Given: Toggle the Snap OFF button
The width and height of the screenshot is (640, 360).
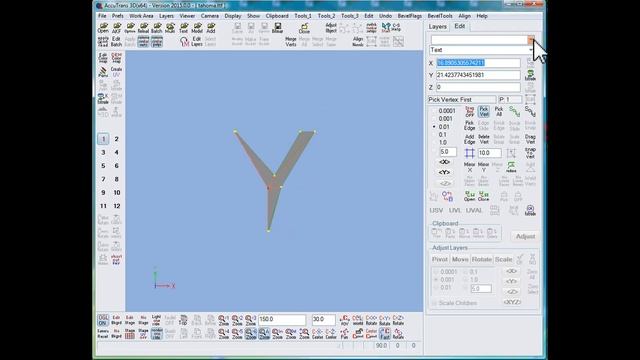Looking at the screenshot, I should [469, 111].
